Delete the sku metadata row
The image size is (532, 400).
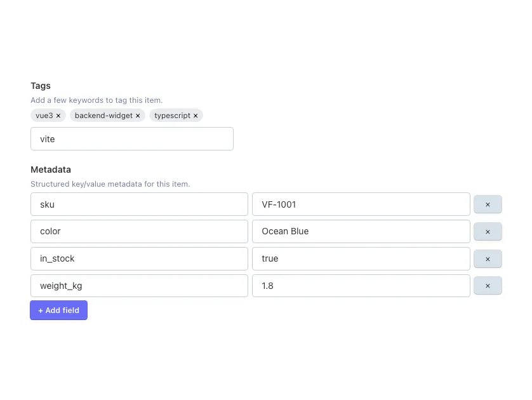coord(488,204)
